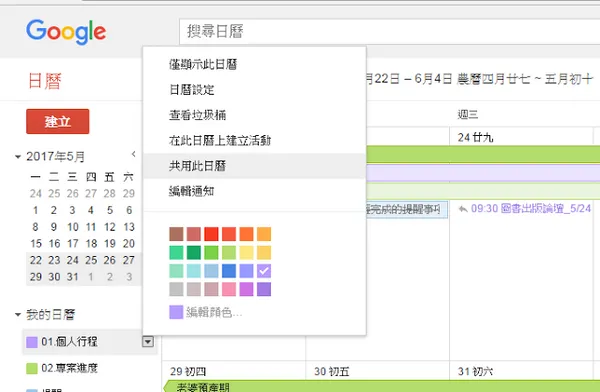Open dropdown arrow next to 01.個人行程
600x392 pixels.
(x=148, y=341)
